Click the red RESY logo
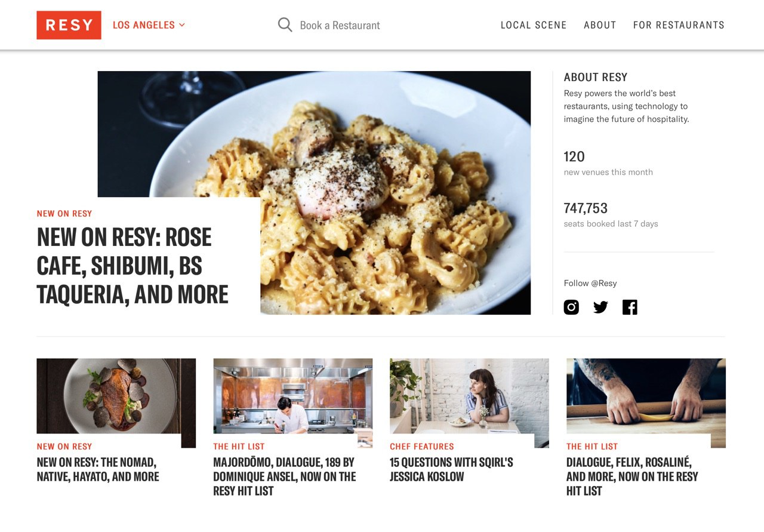The width and height of the screenshot is (764, 532). pos(69,25)
